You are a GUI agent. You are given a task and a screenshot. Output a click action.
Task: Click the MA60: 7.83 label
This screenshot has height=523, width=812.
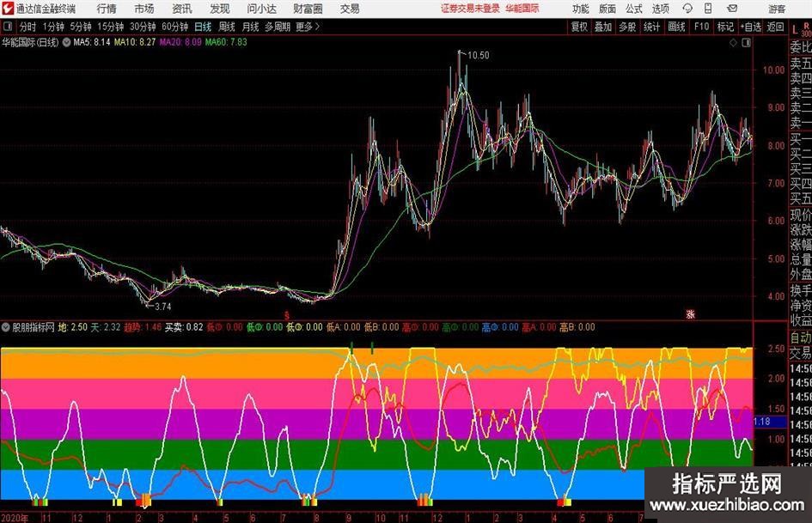226,42
